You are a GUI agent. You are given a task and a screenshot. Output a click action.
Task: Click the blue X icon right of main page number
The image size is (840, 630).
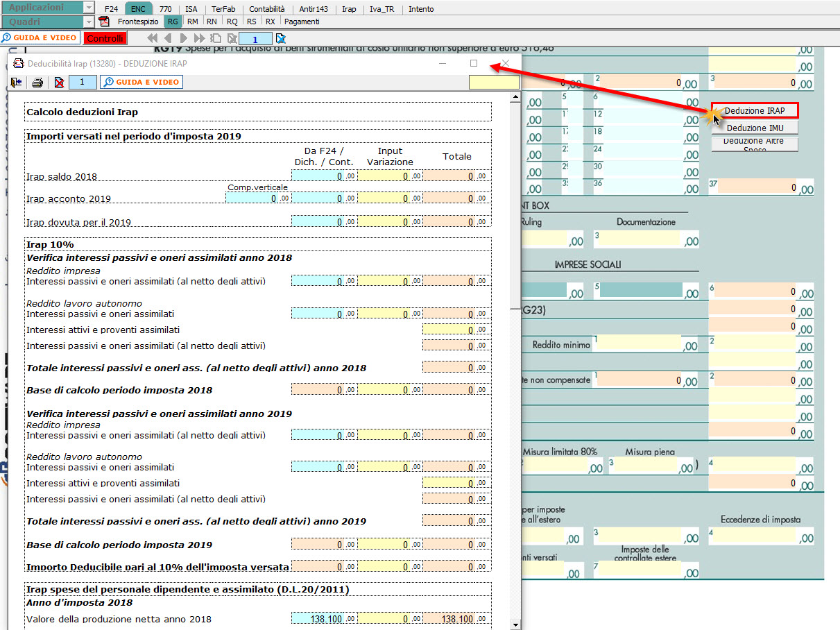point(280,38)
